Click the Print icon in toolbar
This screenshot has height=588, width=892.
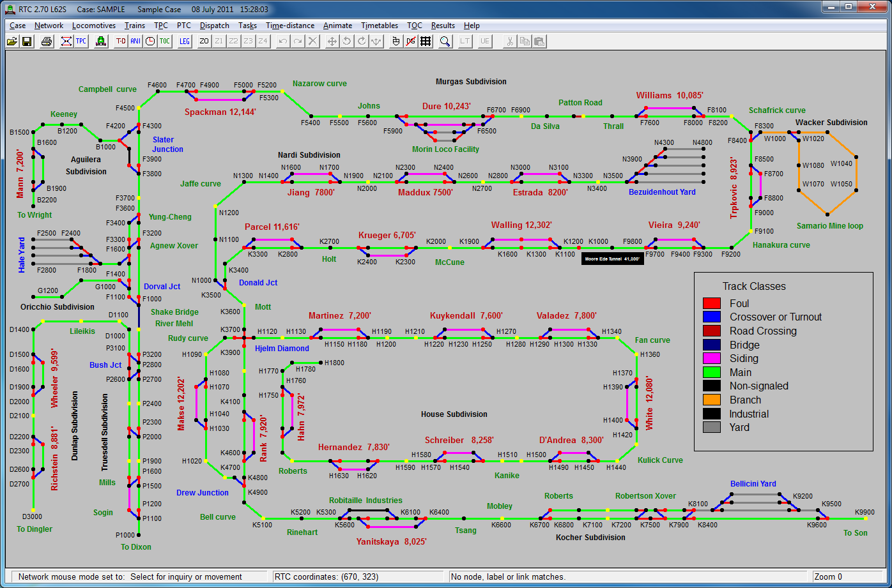point(47,41)
